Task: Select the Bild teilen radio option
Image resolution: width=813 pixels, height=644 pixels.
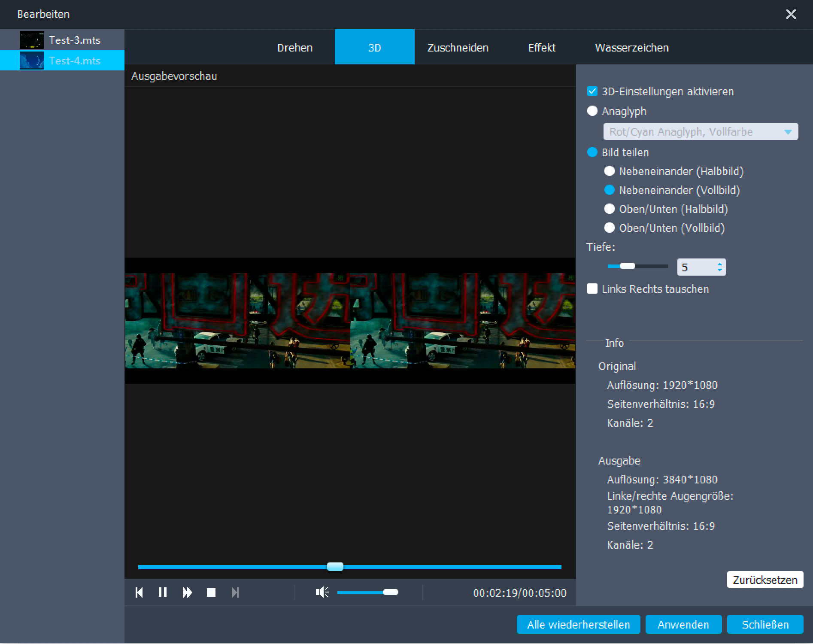Action: coord(592,152)
